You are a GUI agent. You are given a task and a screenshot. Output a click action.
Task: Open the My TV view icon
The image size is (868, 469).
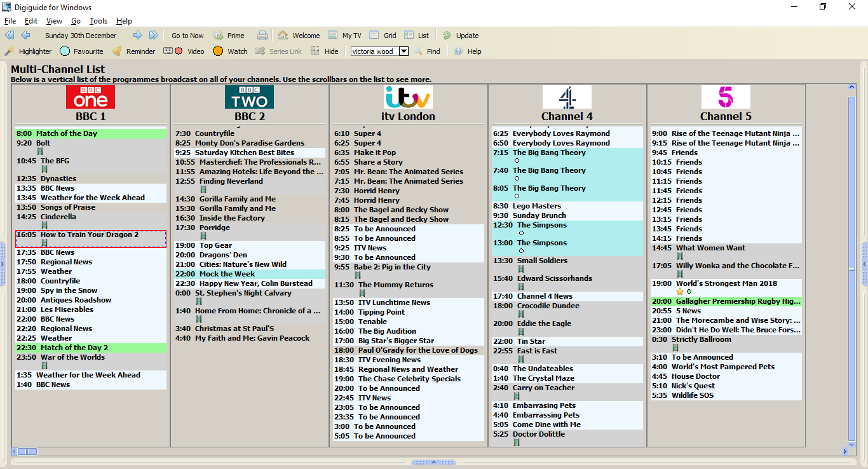tap(333, 36)
